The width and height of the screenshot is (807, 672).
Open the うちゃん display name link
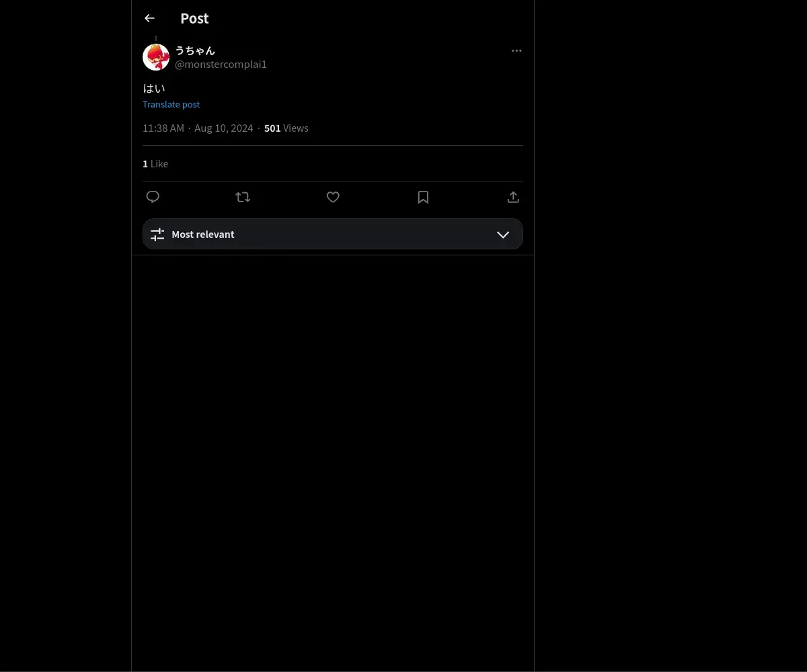(195, 50)
